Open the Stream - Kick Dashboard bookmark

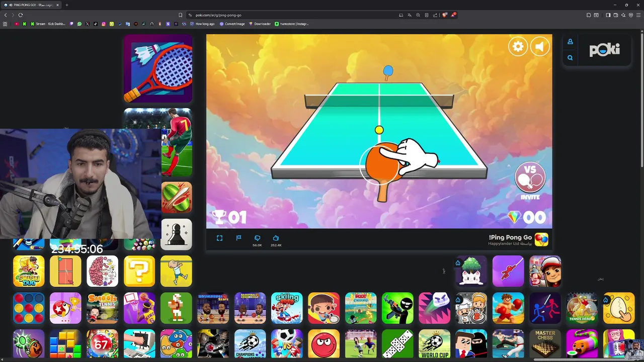click(x=48, y=24)
